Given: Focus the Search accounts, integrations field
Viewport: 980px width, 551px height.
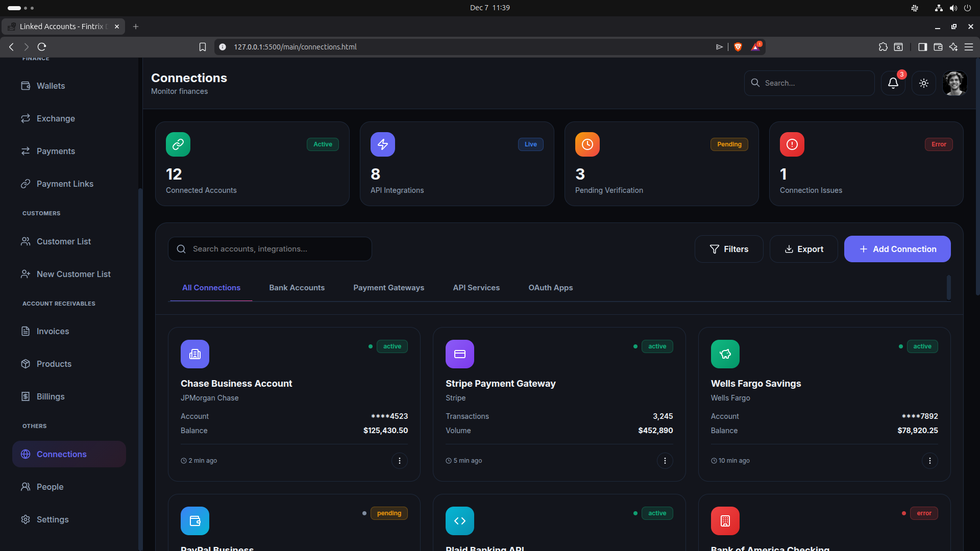Looking at the screenshot, I should pos(276,249).
